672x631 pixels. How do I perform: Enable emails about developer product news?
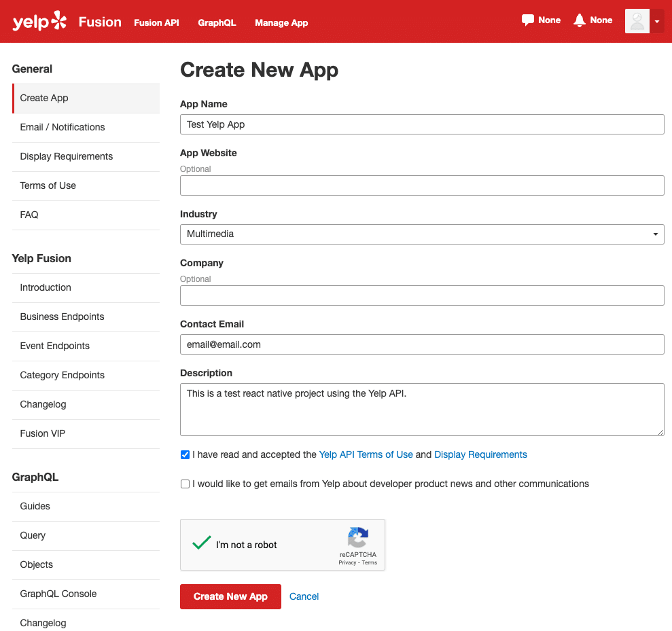point(185,484)
